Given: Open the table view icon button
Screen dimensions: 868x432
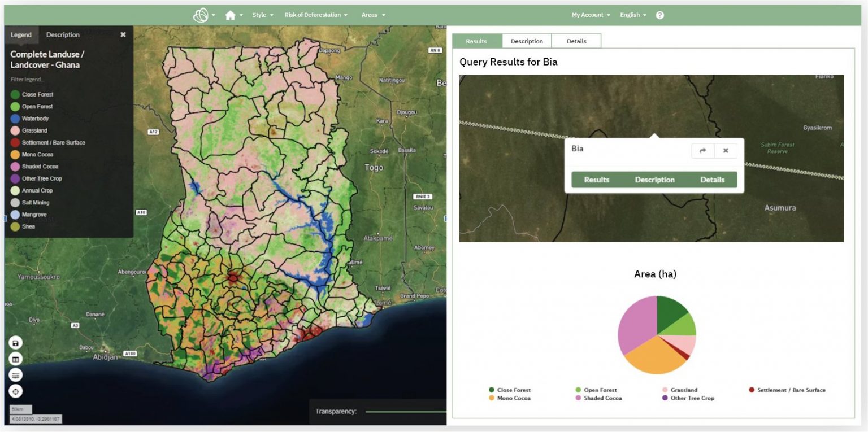Looking at the screenshot, I should (16, 359).
